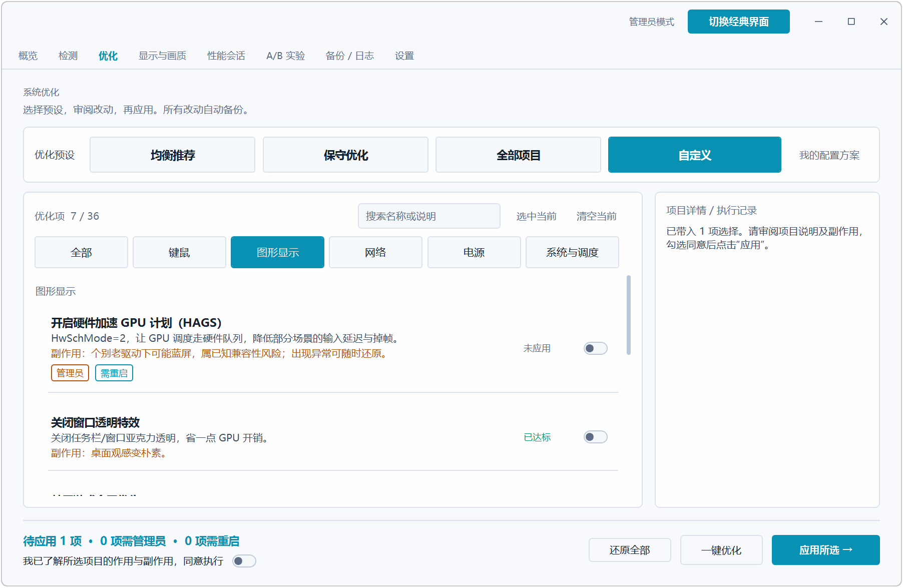Open the 显示与画质 tab
Image resolution: width=903 pixels, height=588 pixels.
tap(163, 56)
